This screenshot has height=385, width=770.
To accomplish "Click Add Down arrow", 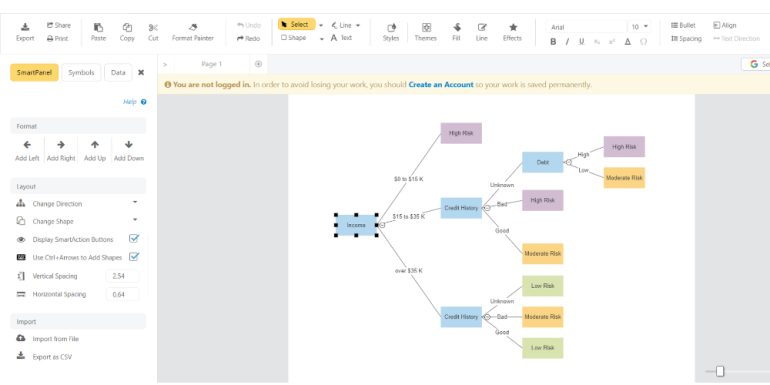I will (x=129, y=150).
